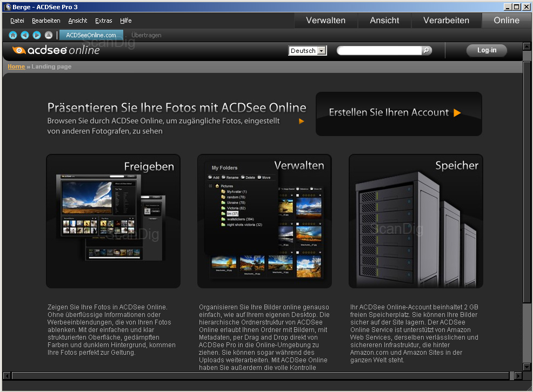The image size is (533, 392).
Task: Select the ACDSeeOnline.com tab
Action: [x=91, y=35]
